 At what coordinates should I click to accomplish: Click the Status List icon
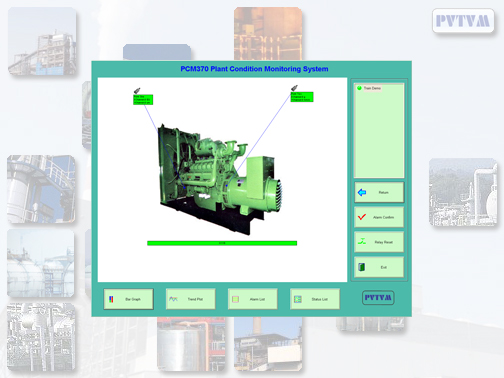[297, 299]
